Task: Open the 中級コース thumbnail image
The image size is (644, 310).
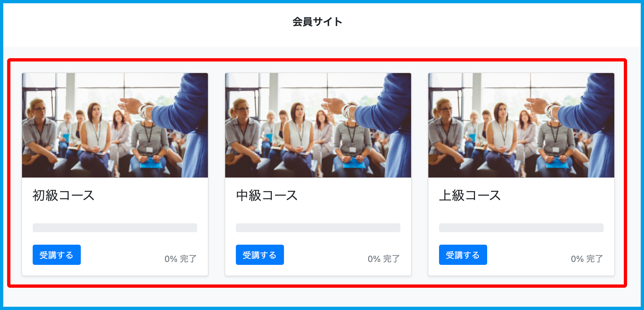Action: click(x=318, y=125)
